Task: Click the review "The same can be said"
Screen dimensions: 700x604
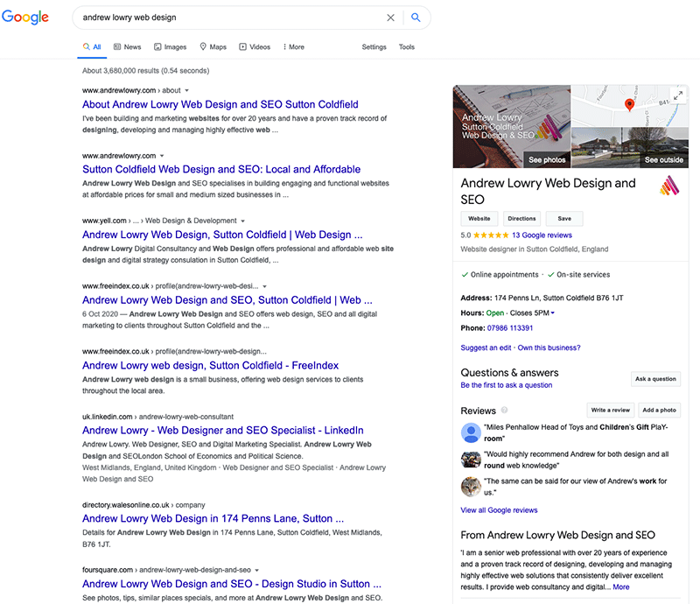Action: [x=576, y=487]
